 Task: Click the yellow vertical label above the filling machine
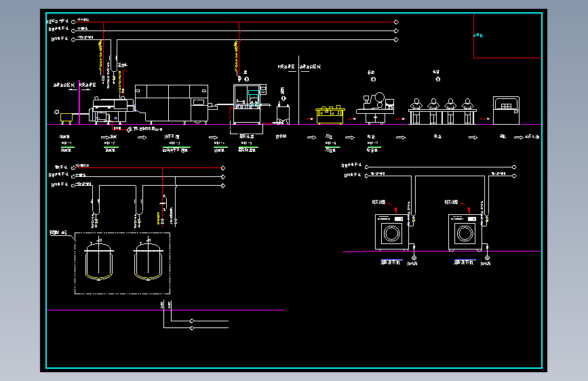[236, 55]
